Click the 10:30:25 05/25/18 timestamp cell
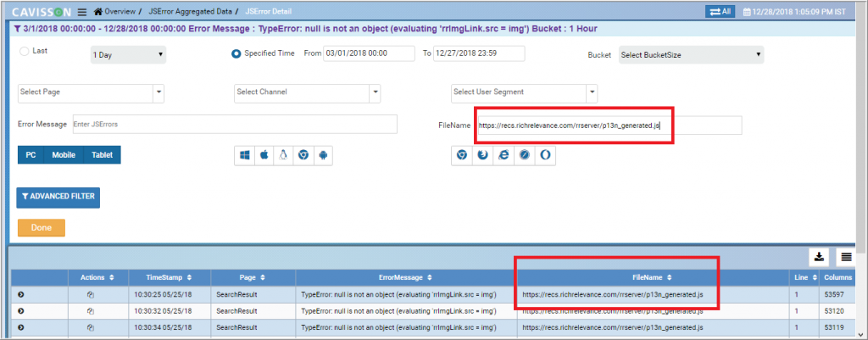This screenshot has width=868, height=340. pyautogui.click(x=170, y=295)
